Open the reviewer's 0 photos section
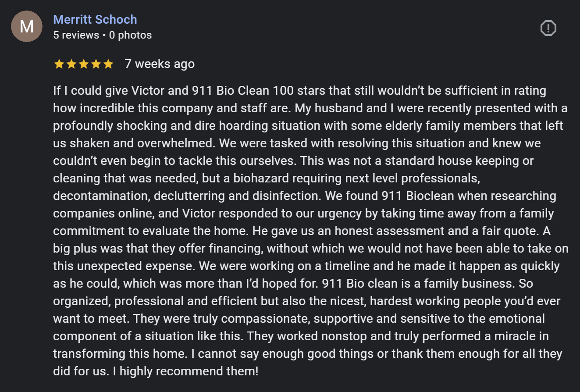The height and width of the screenshot is (392, 580). click(x=130, y=35)
